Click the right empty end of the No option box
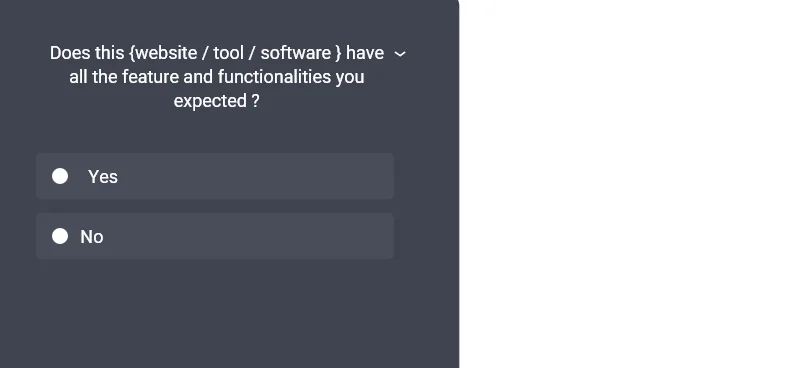810x368 pixels. (362, 236)
